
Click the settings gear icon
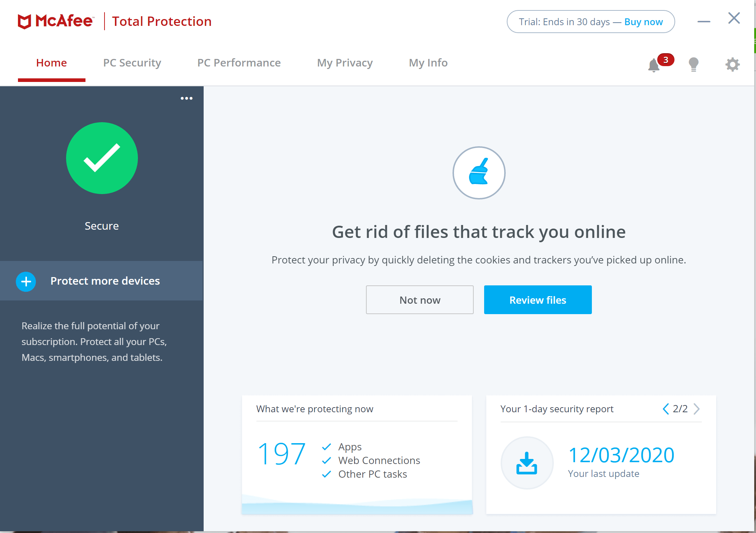coord(732,64)
